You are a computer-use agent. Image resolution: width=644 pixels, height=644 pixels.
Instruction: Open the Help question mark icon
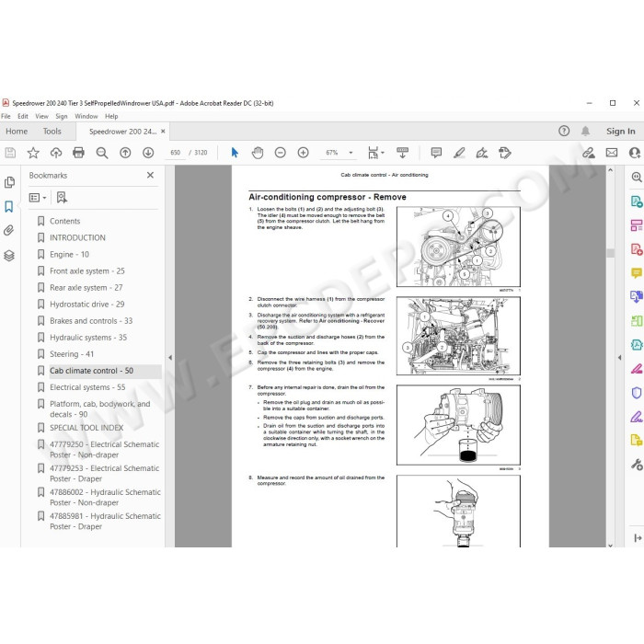(564, 131)
